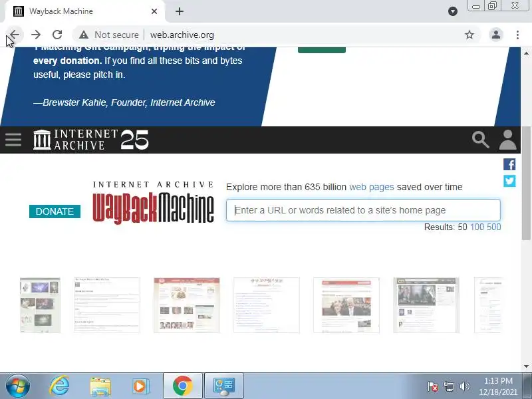Set results to 100
The width and height of the screenshot is (532, 399).
click(x=477, y=227)
